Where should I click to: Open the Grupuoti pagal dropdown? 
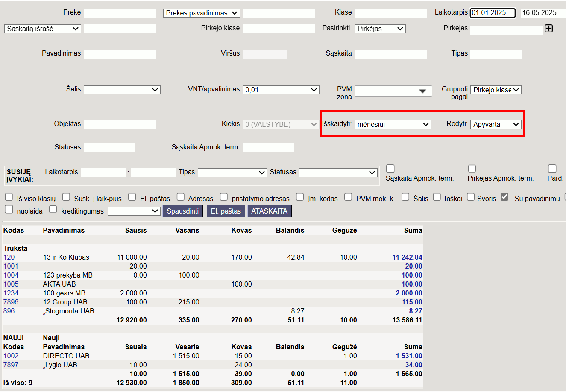(496, 90)
